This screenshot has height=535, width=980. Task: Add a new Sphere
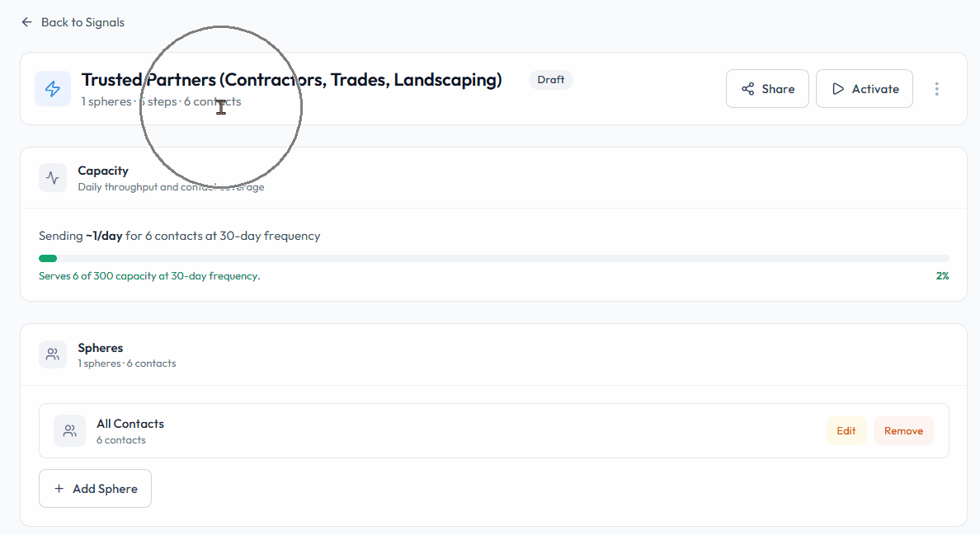click(x=96, y=489)
